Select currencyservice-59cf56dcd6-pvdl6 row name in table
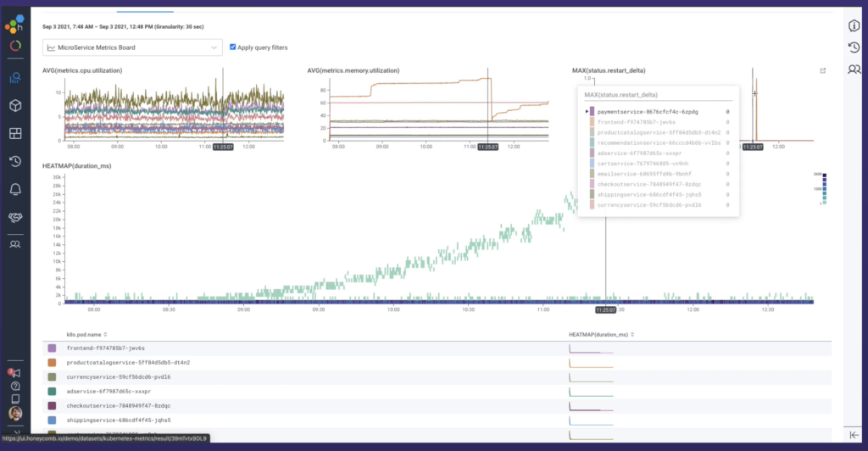This screenshot has height=451, width=868. tap(119, 377)
